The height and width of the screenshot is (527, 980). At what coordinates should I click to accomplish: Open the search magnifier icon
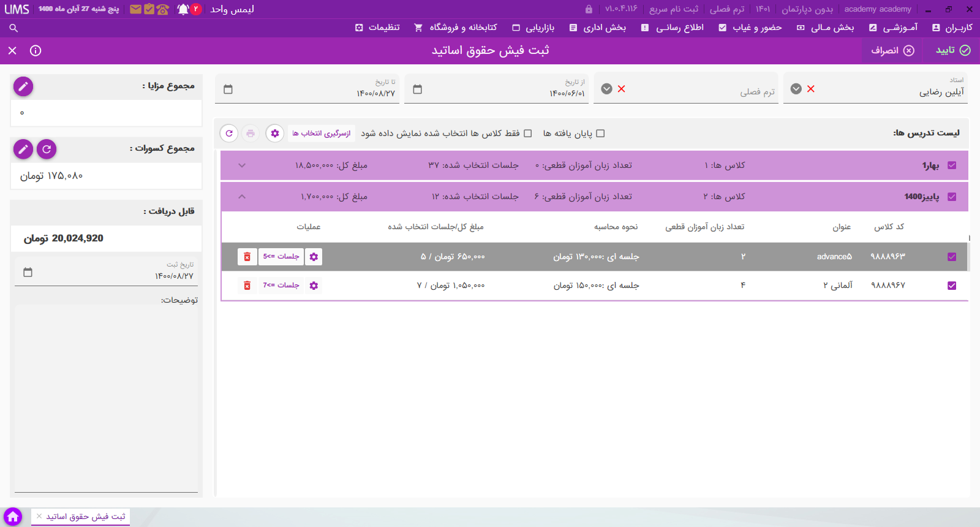pyautogui.click(x=13, y=28)
